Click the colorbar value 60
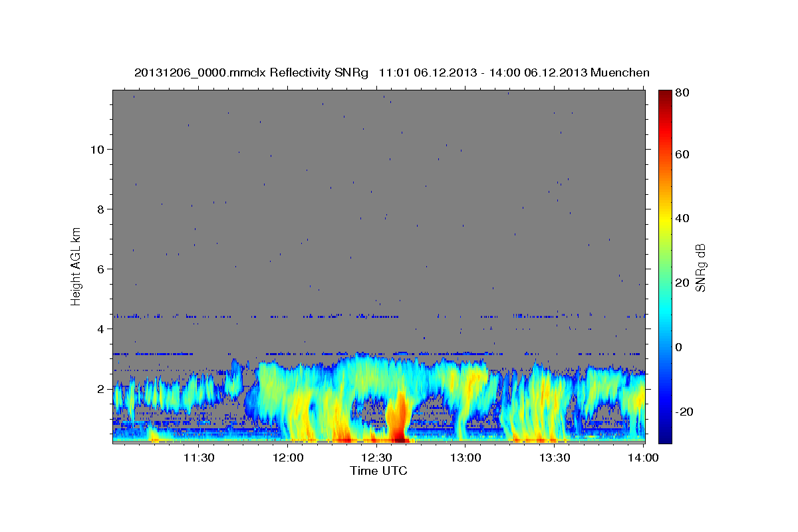 (682, 154)
